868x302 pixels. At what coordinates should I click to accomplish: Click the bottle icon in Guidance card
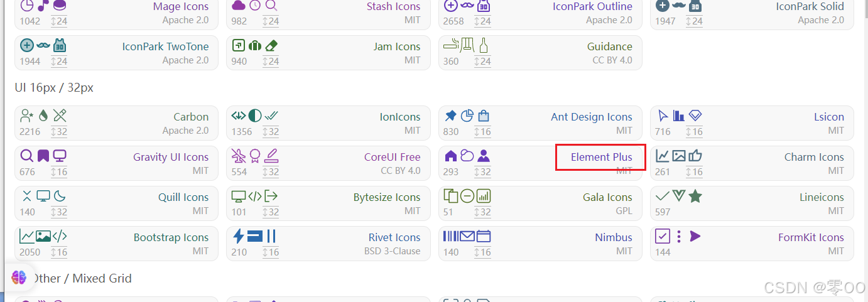pyautogui.click(x=483, y=45)
